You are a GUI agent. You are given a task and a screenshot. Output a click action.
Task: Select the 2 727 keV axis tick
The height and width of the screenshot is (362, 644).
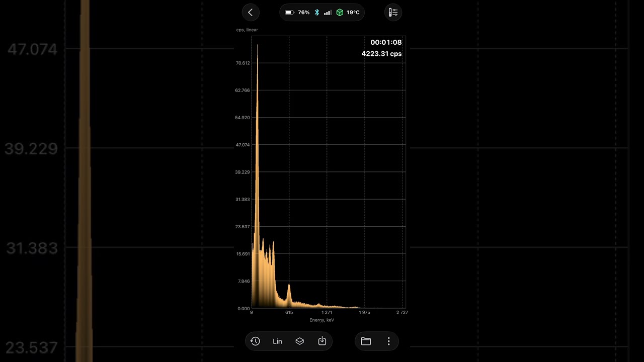(x=402, y=313)
